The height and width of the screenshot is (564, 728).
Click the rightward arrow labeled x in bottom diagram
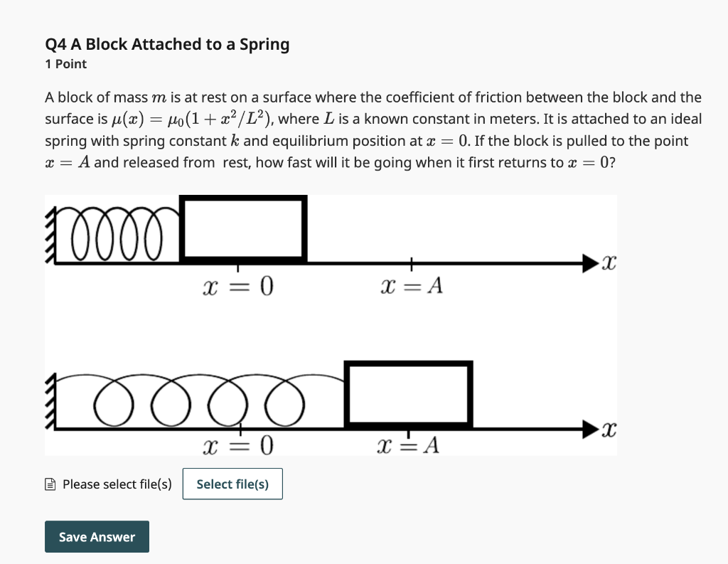[590, 428]
